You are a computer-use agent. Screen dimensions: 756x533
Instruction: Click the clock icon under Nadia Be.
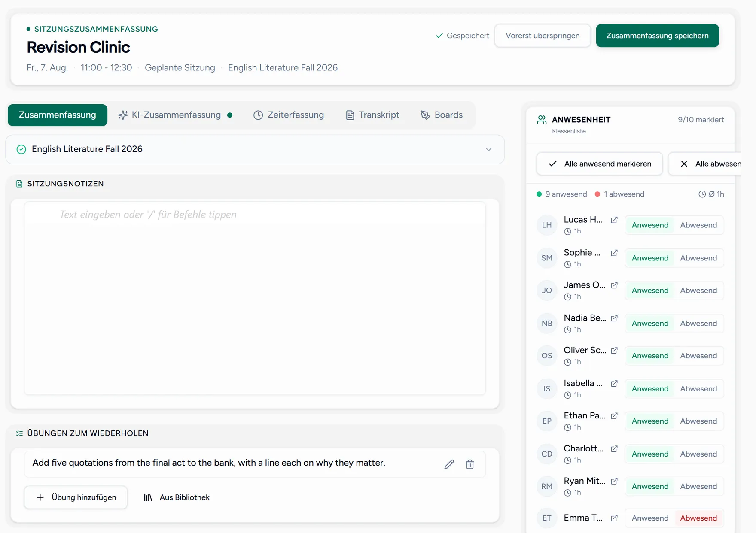pyautogui.click(x=567, y=330)
